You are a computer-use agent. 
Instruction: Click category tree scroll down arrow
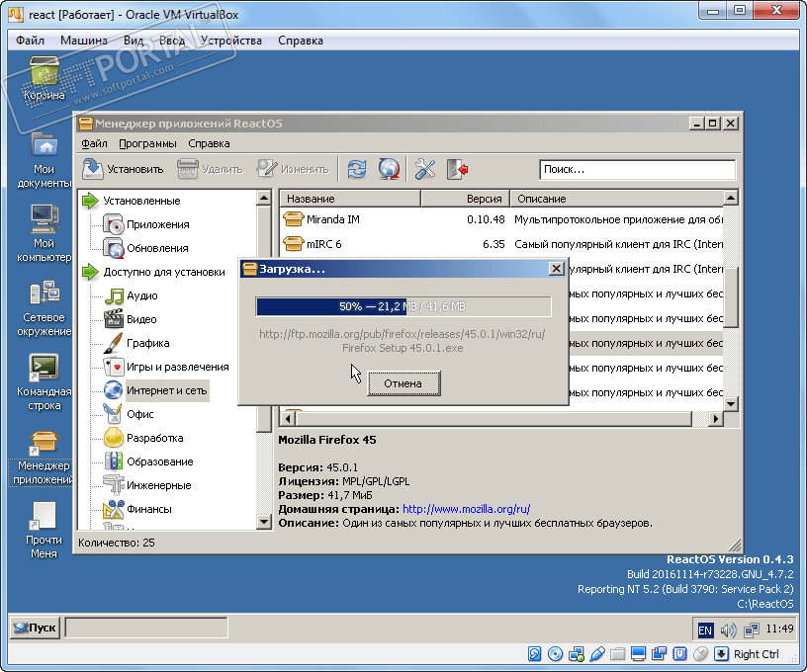point(263,522)
